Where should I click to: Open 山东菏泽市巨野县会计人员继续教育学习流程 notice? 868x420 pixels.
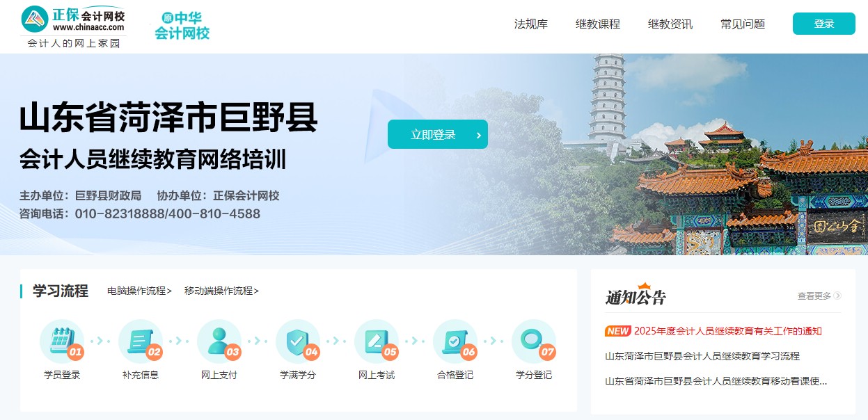[702, 356]
